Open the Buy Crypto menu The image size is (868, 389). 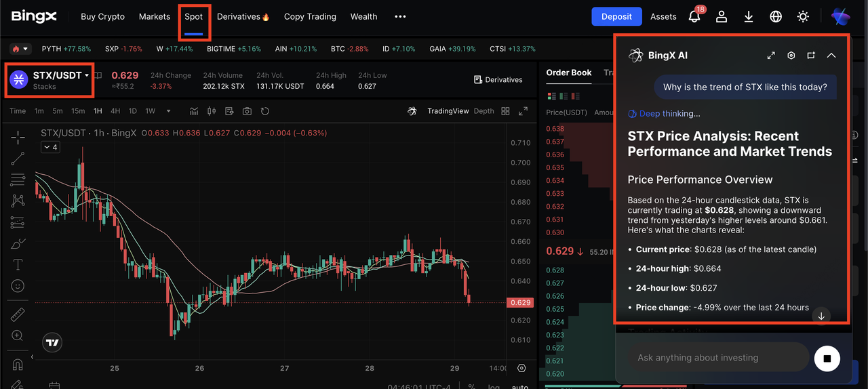102,16
